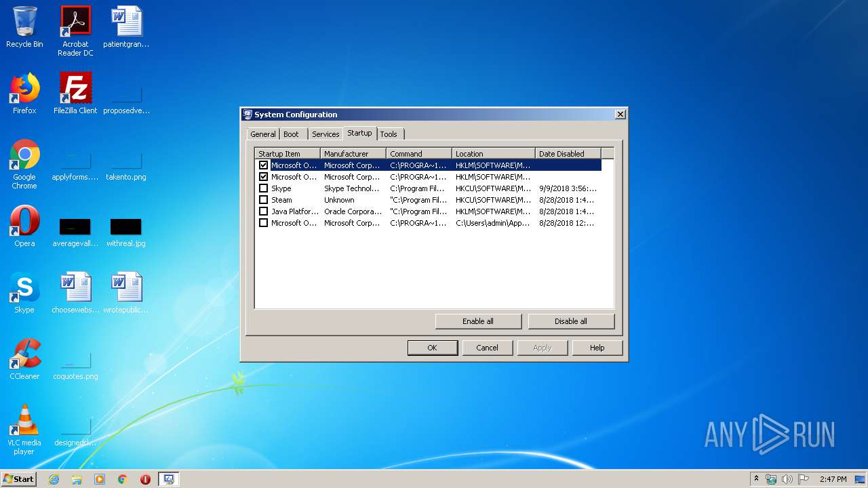868x488 pixels.
Task: Open Chrome from the taskbar
Action: tap(123, 479)
